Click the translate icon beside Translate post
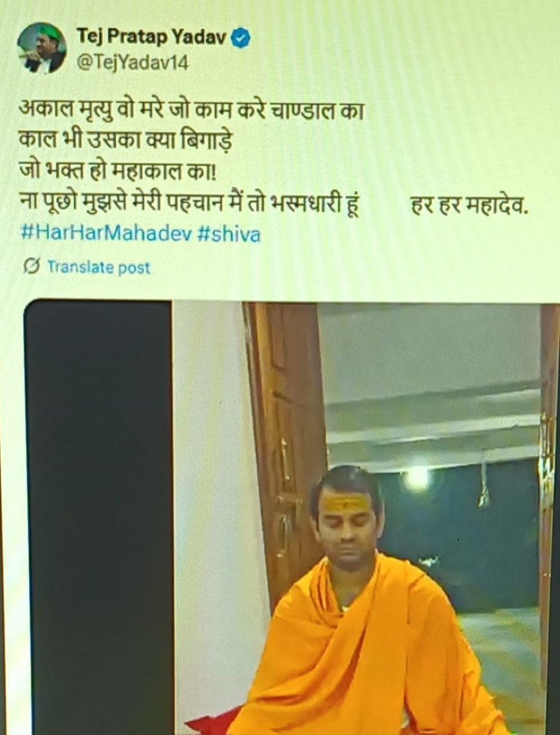Screen dimensions: 560x735 point(32,266)
